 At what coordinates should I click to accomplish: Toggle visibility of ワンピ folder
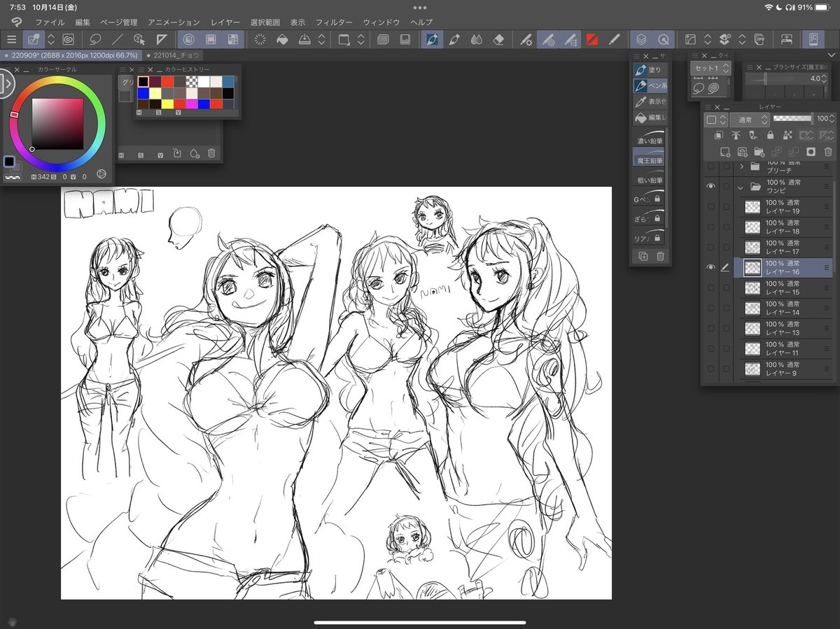(x=711, y=187)
